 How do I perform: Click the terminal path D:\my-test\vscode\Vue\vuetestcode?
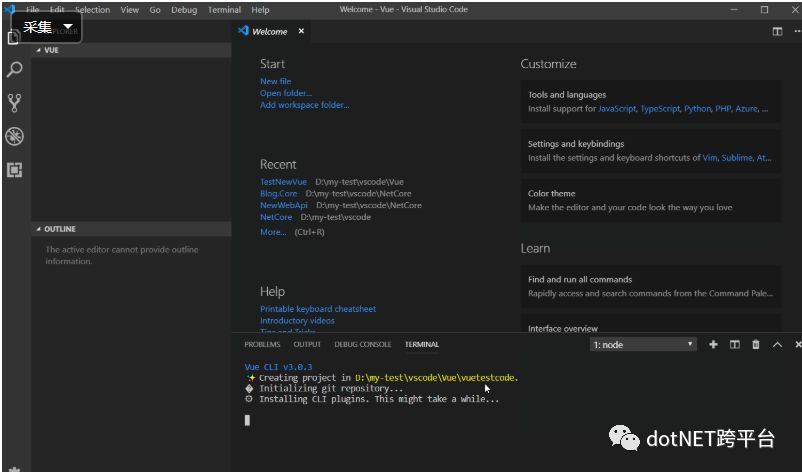click(436, 377)
